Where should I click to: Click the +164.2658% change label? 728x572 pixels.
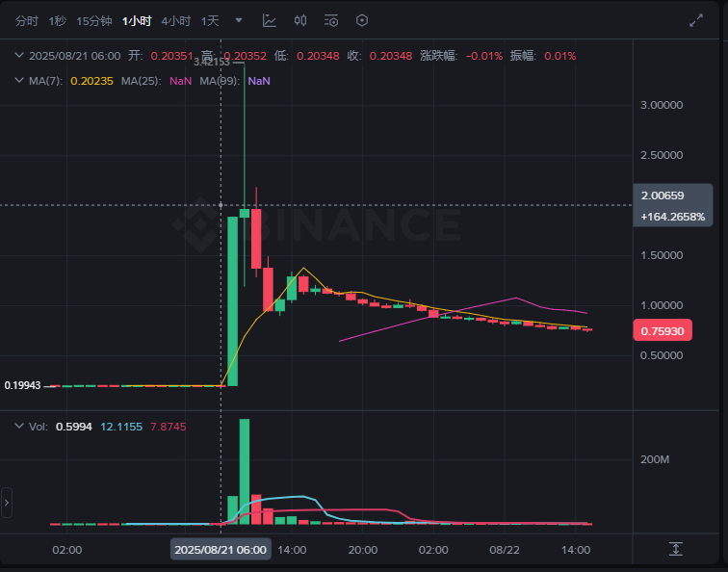(x=673, y=217)
